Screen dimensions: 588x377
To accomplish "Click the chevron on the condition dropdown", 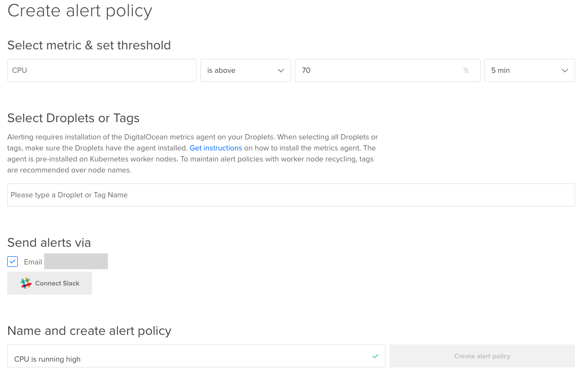I will [x=281, y=70].
